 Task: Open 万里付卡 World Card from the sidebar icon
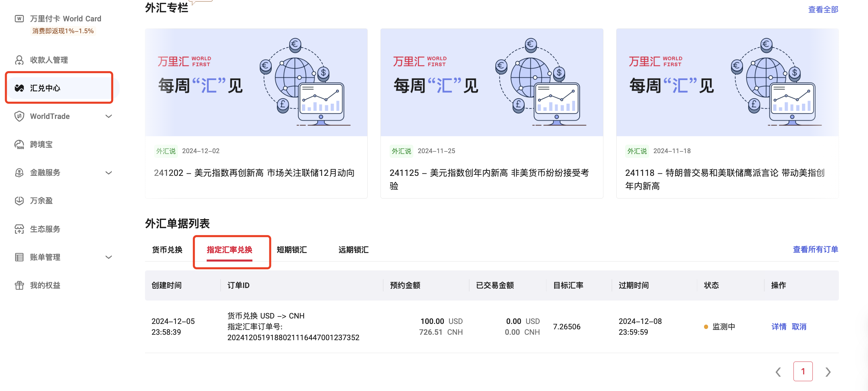19,18
